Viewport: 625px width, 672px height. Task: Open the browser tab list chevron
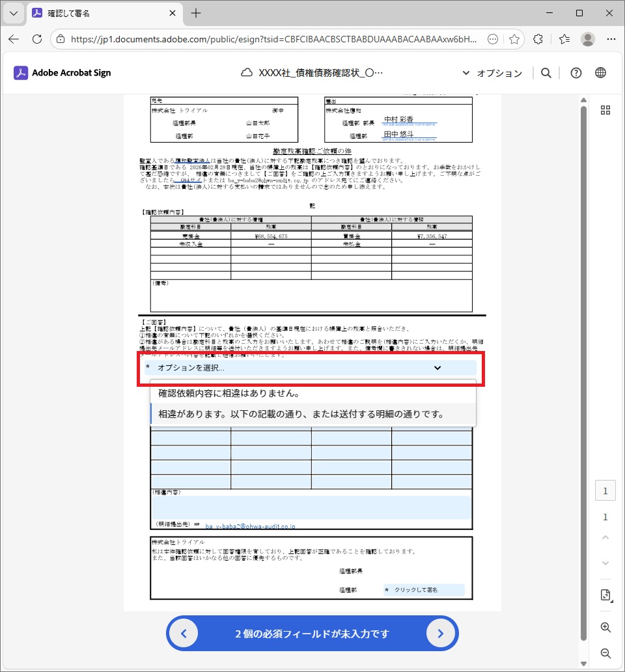coord(13,13)
